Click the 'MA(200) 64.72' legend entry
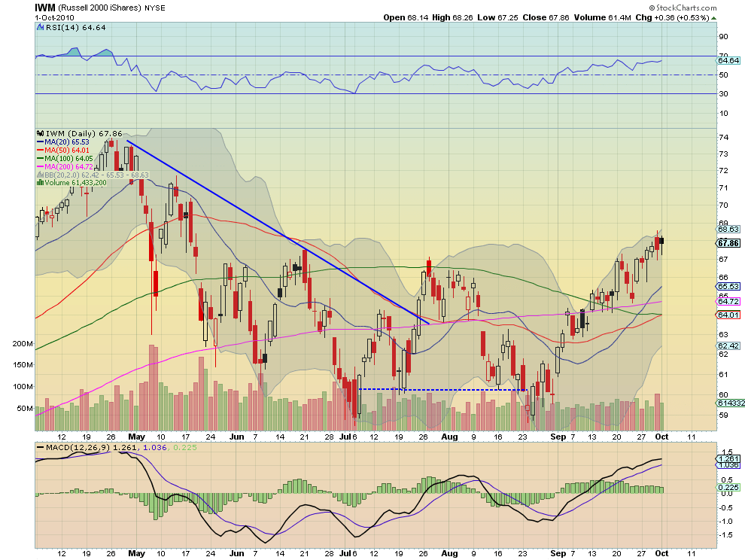745x560 pixels. tap(69, 167)
